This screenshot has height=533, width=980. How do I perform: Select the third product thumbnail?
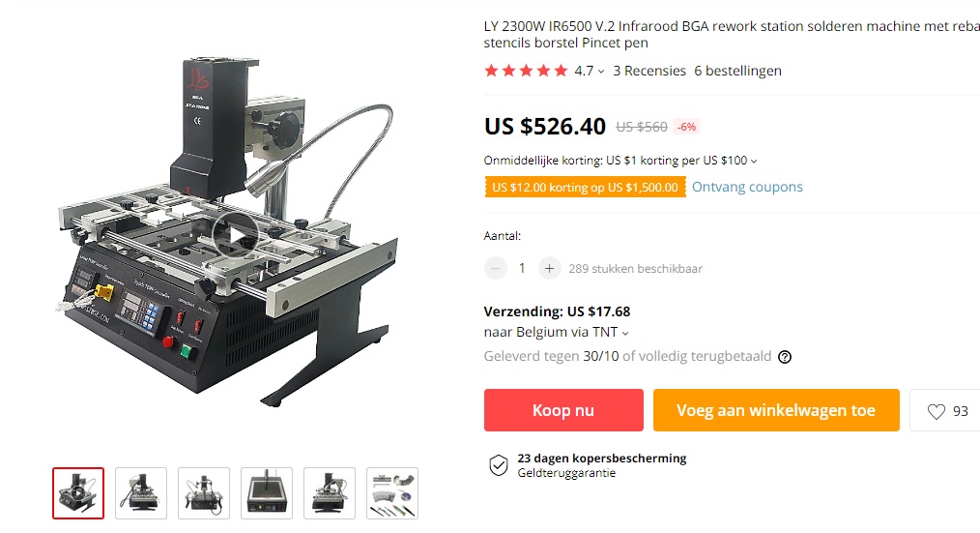click(204, 493)
